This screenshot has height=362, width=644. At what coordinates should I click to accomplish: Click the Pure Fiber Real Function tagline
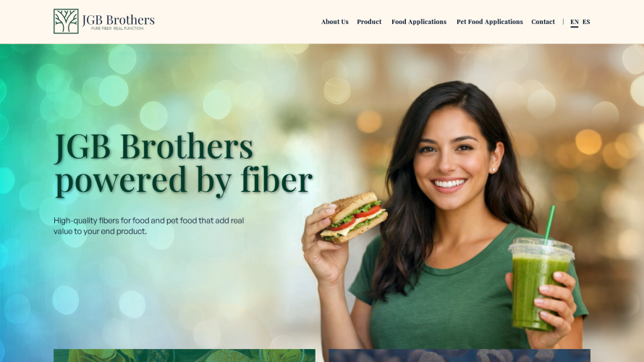[x=117, y=28]
